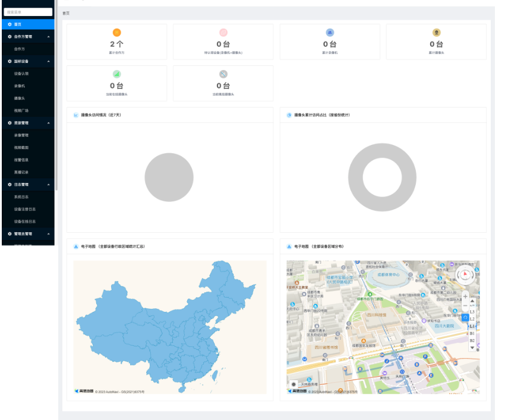The width and height of the screenshot is (508, 420).
Task: Click the green 当前在线摄像头 stat icon
Action: pos(116,74)
